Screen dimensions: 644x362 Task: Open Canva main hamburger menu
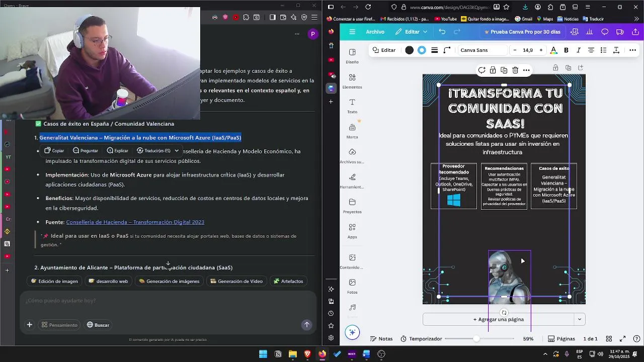[x=352, y=32]
